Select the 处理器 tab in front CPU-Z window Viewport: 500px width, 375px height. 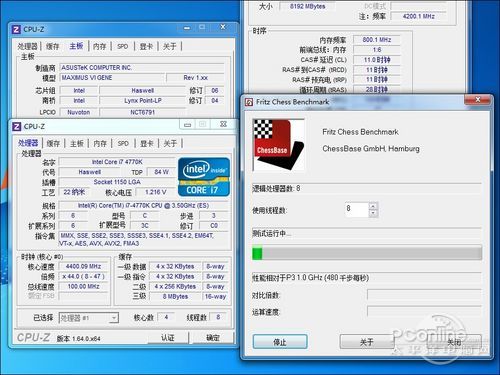click(x=28, y=143)
